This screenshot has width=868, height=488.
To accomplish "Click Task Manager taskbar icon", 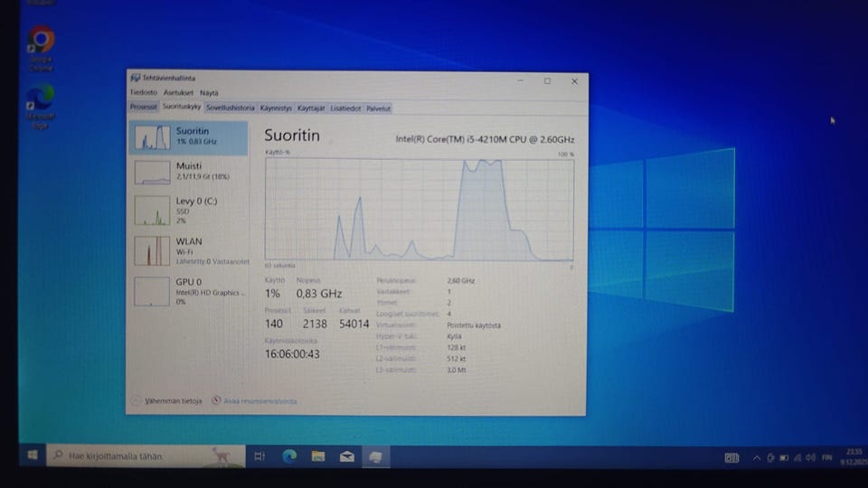I will tap(376, 457).
